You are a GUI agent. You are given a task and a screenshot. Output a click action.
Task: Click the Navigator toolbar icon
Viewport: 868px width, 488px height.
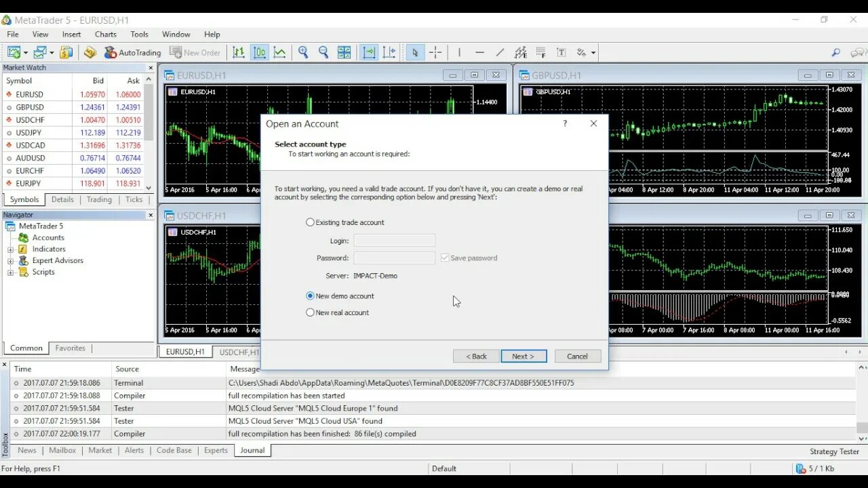coord(90,52)
